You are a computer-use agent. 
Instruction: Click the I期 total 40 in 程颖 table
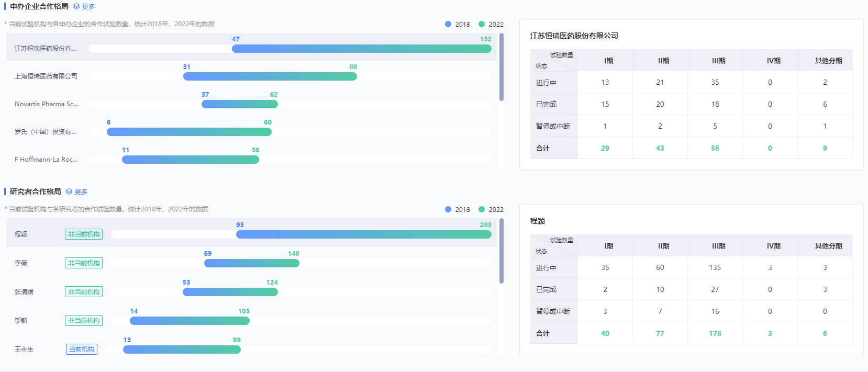click(605, 333)
